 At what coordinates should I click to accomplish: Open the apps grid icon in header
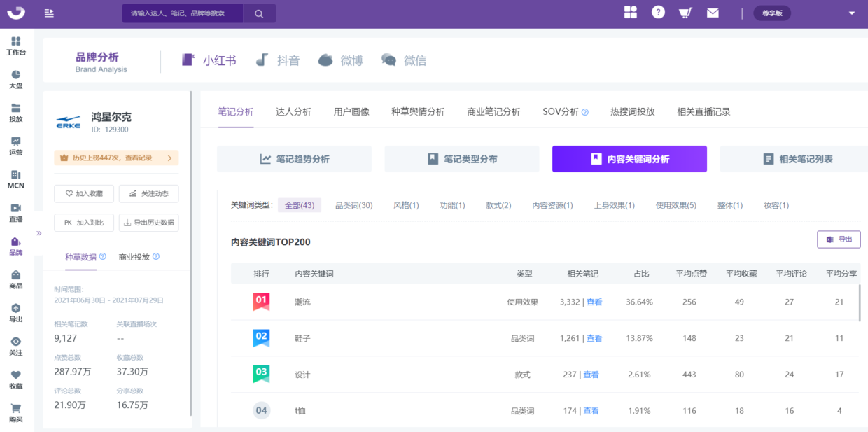click(x=631, y=13)
